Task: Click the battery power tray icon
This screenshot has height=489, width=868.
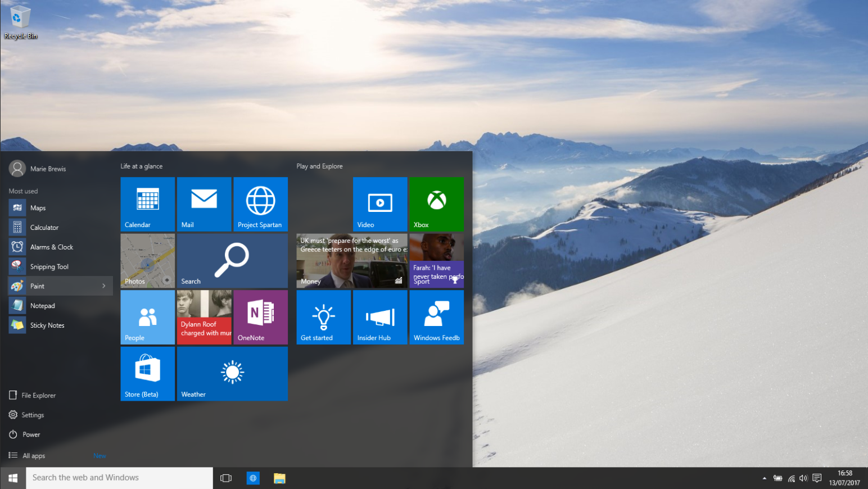Action: click(x=778, y=478)
